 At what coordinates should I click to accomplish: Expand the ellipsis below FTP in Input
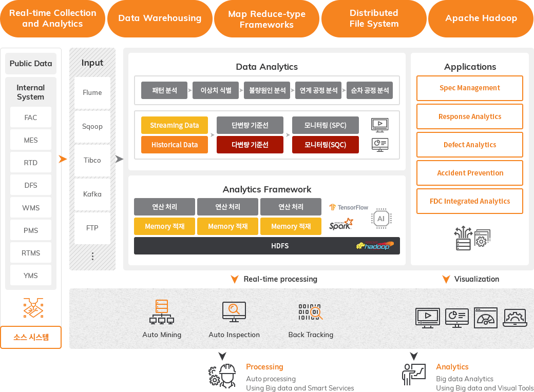tap(92, 256)
